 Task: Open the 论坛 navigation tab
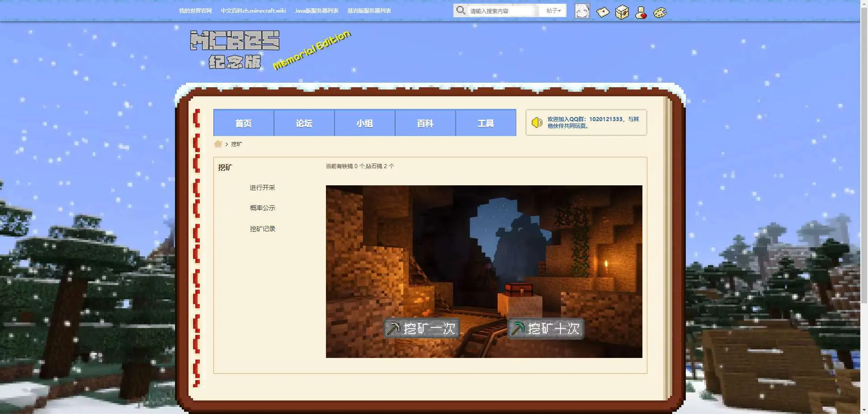304,123
